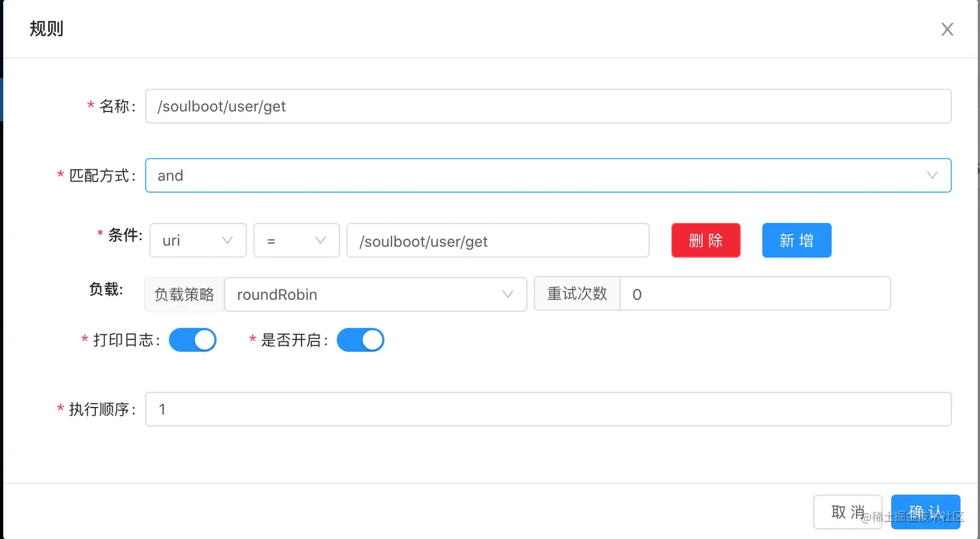The image size is (980, 539).
Task: Click the 打印日志 label text
Action: tap(126, 340)
